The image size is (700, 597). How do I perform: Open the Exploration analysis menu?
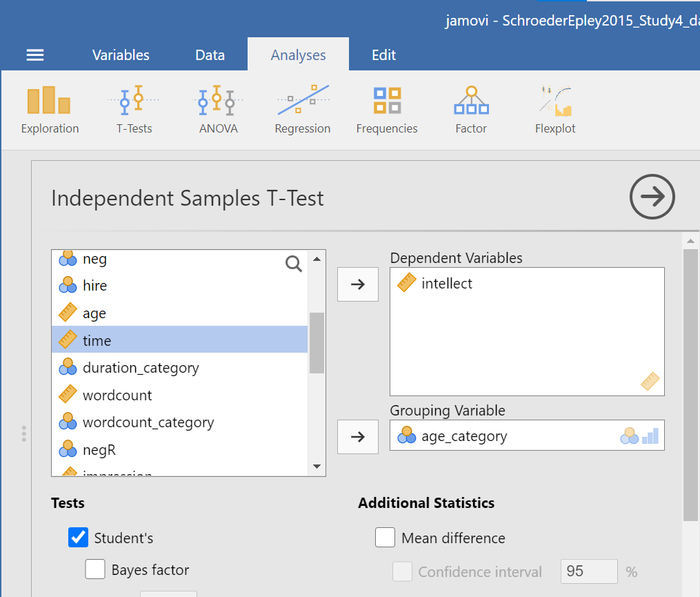coord(50,110)
